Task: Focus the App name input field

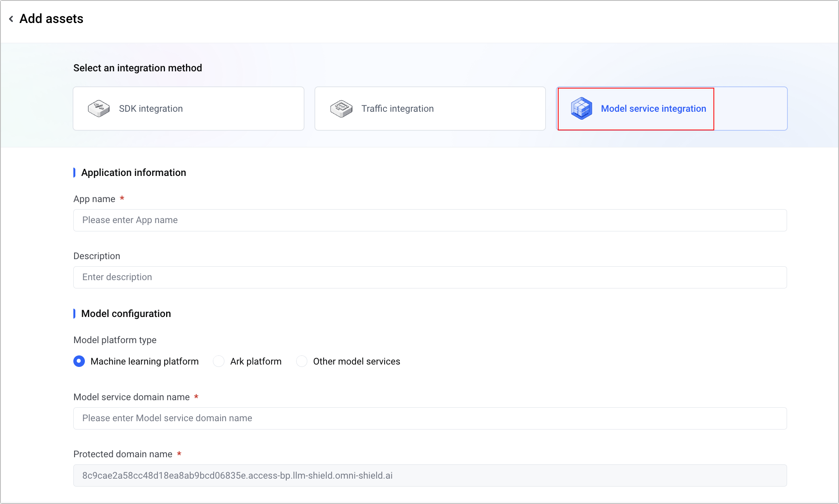Action: [430, 220]
